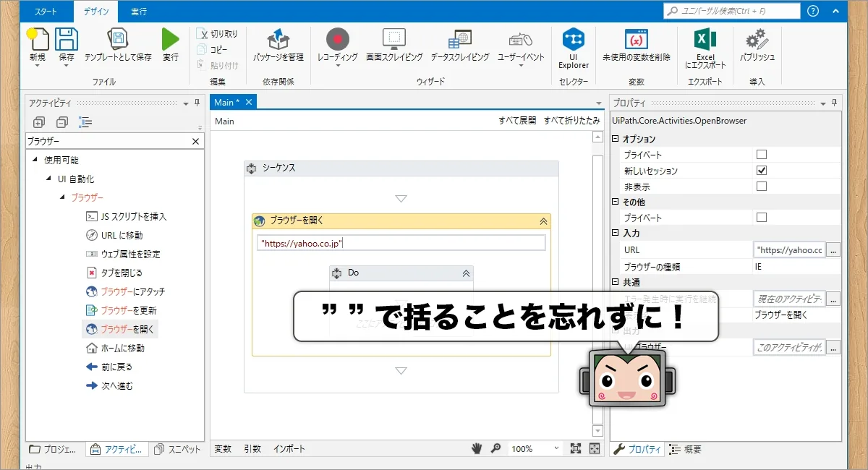Viewport: 868px width, 470px height.
Task: Toggle 非表示 checkbox
Action: (761, 187)
